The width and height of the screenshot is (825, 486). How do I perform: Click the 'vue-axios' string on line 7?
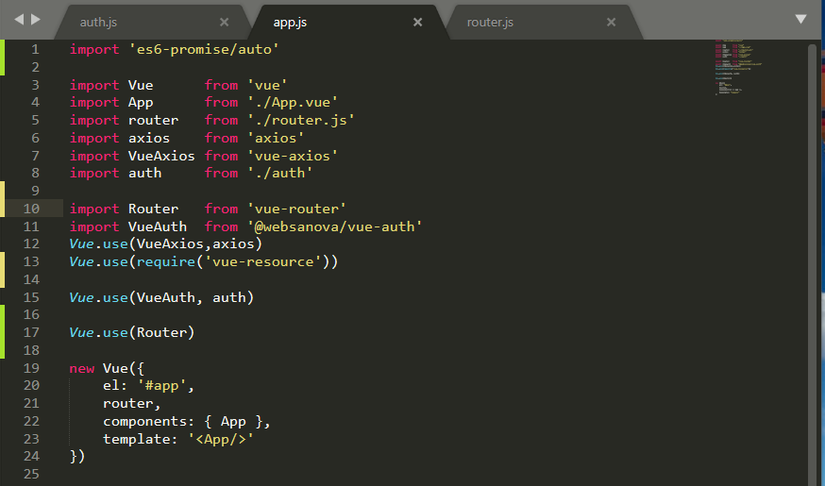[293, 156]
